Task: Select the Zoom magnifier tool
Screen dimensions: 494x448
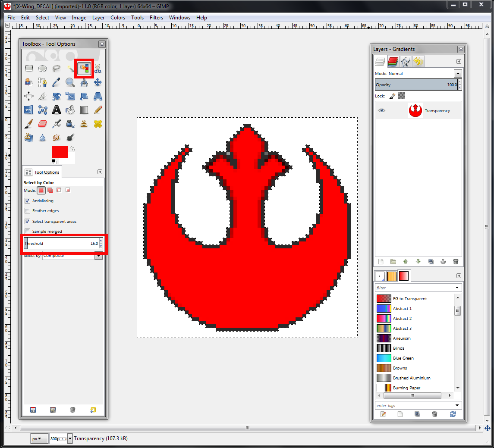Action: pyautogui.click(x=70, y=82)
